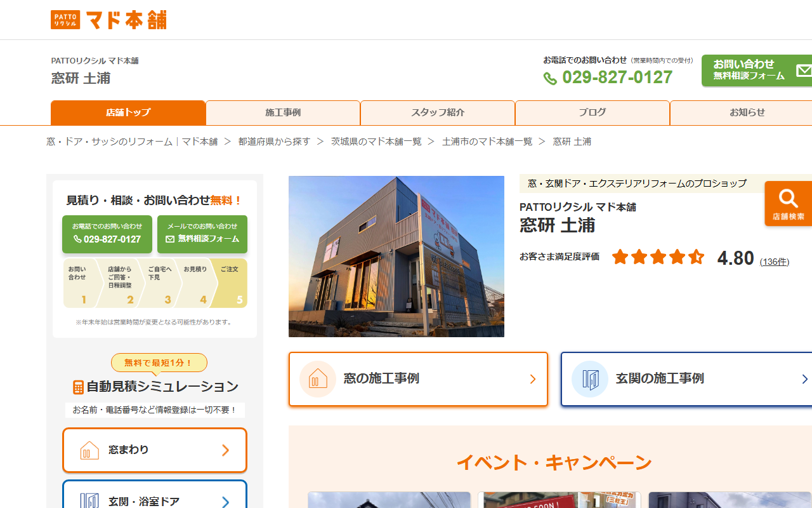Click the green phone icon beside 029-827-0127
The width and height of the screenshot is (812, 508).
(x=550, y=79)
